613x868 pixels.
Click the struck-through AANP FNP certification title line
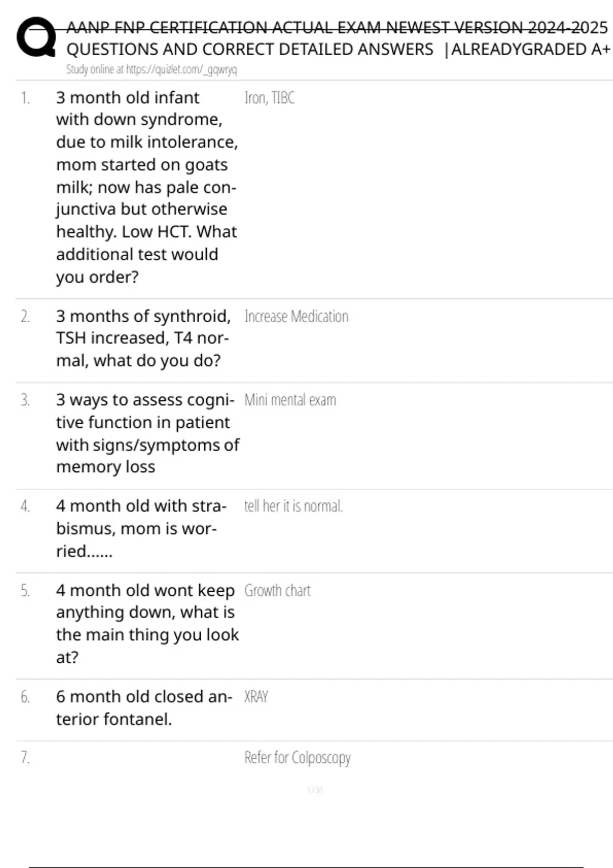click(337, 27)
